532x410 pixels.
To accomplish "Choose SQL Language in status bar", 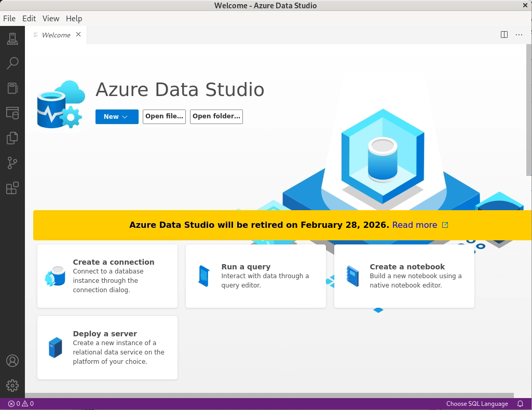I will pyautogui.click(x=477, y=404).
